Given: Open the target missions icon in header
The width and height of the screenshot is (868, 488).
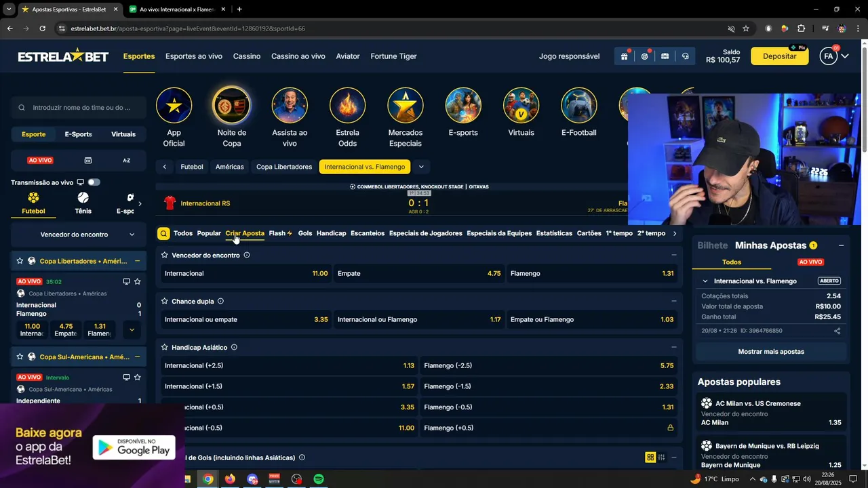Looking at the screenshot, I should [x=644, y=56].
